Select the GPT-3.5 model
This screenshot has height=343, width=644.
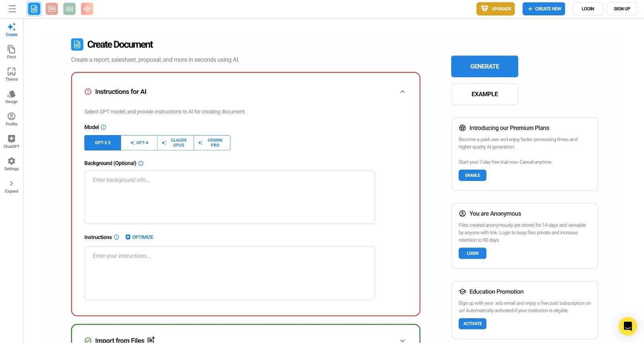click(x=103, y=143)
